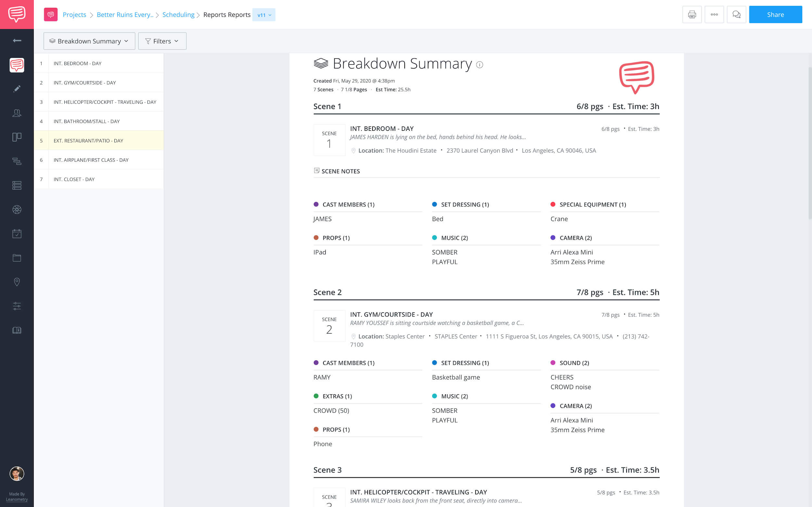Open the locations pin icon
Viewport: 812px width, 507px height.
(x=16, y=281)
